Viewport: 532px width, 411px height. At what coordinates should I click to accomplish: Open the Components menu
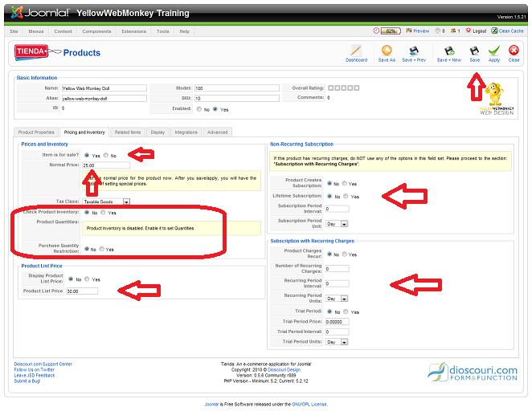coord(96,31)
